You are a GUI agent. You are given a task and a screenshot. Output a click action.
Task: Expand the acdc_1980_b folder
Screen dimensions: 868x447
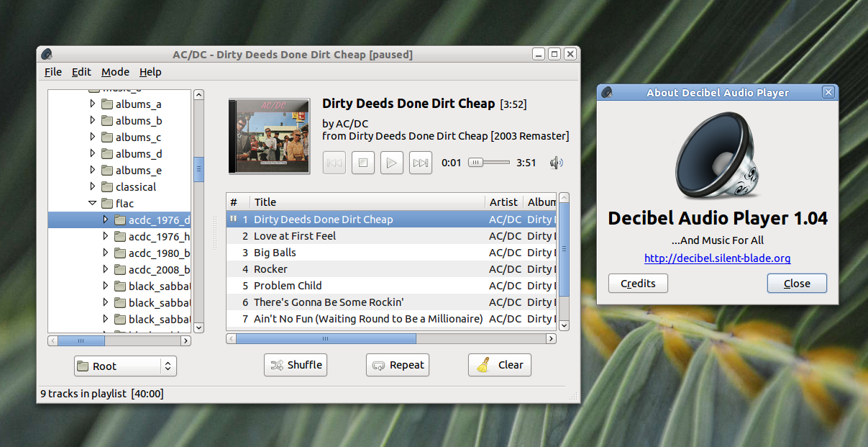(105, 253)
